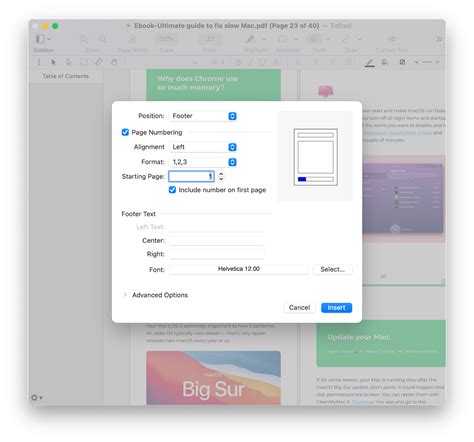
Task: Select the text cursor tool in second toolbar
Action: coord(39,62)
